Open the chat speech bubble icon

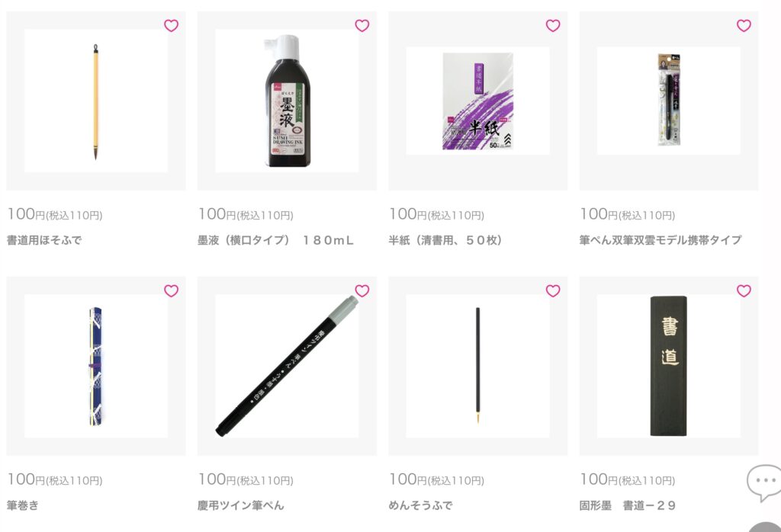point(764,482)
